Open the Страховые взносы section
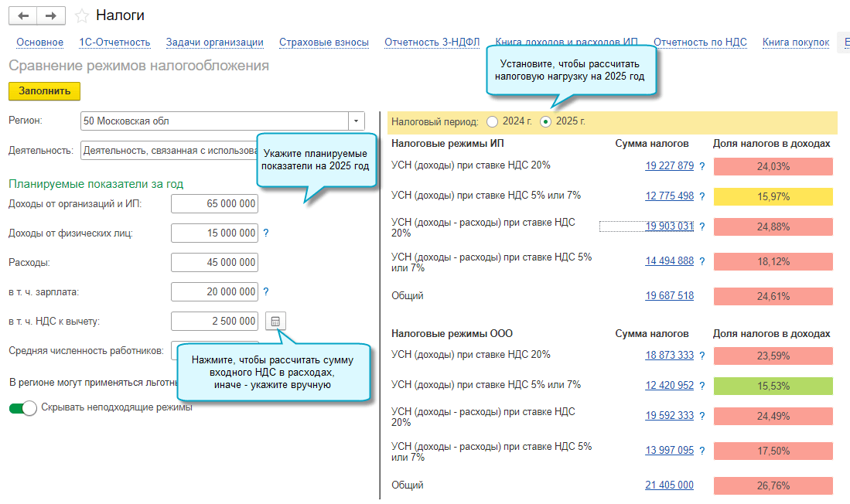 coord(324,43)
